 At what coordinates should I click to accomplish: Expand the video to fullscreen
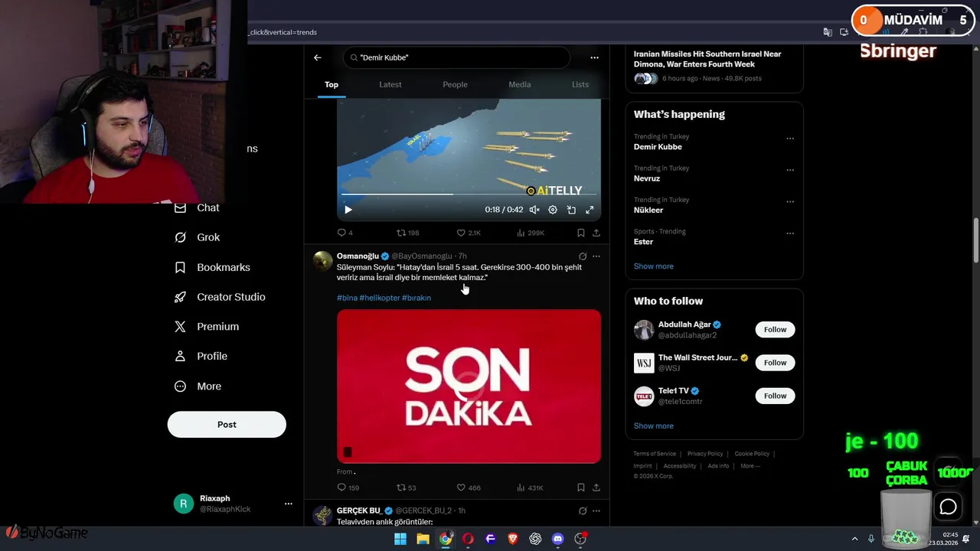[590, 210]
